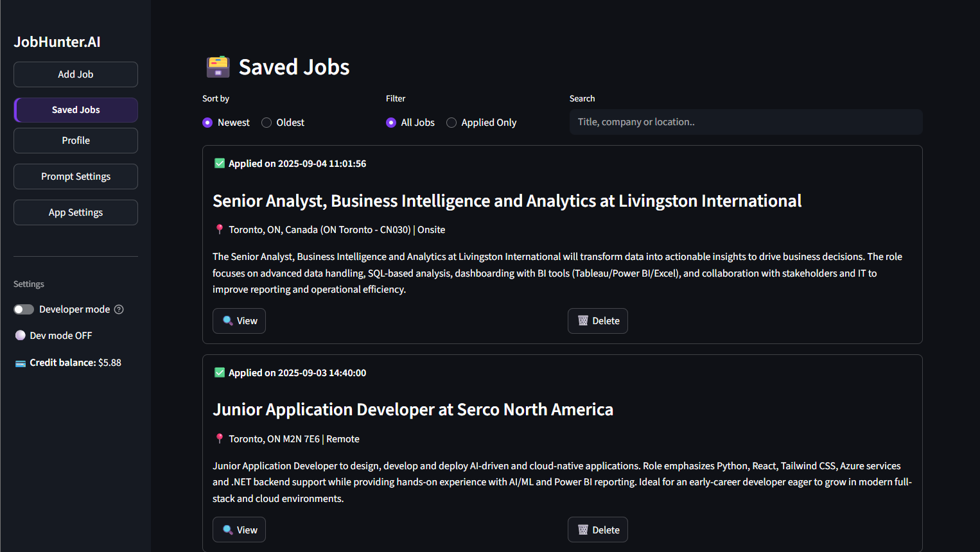Select the Applied Only filter

click(451, 122)
